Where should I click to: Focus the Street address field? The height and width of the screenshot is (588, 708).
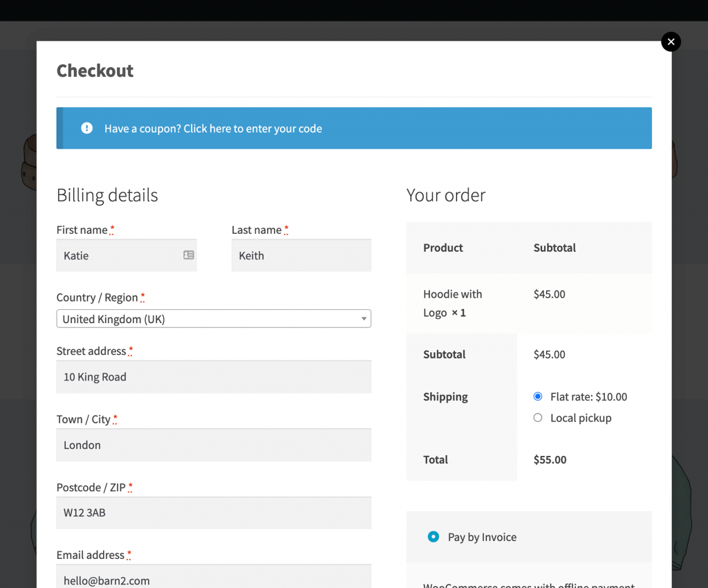click(214, 377)
